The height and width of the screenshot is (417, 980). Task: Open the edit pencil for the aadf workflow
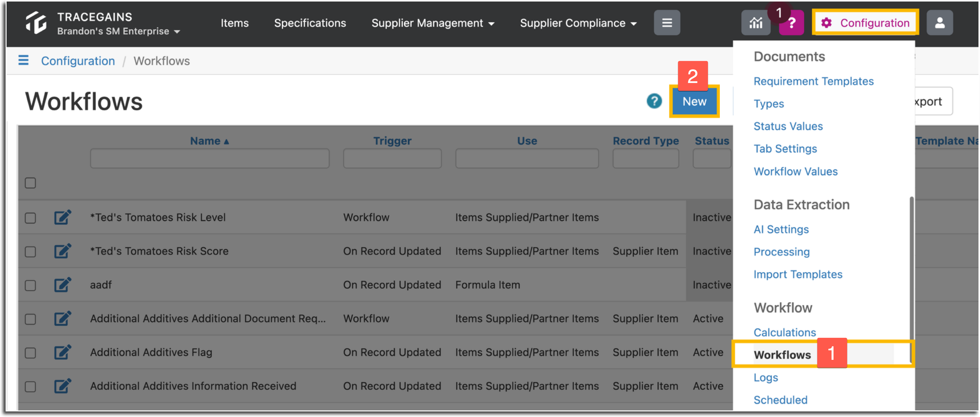click(x=63, y=285)
